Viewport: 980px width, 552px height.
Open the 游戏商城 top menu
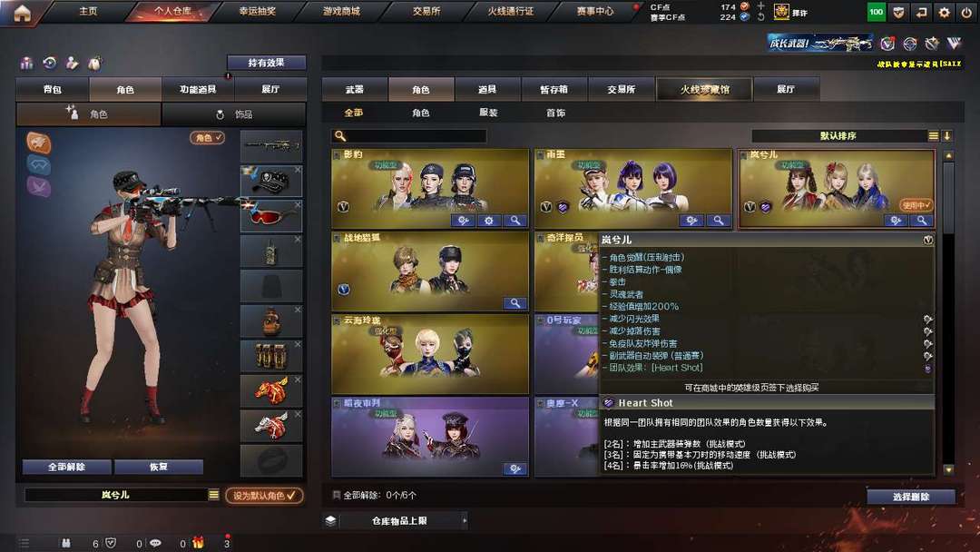(341, 11)
